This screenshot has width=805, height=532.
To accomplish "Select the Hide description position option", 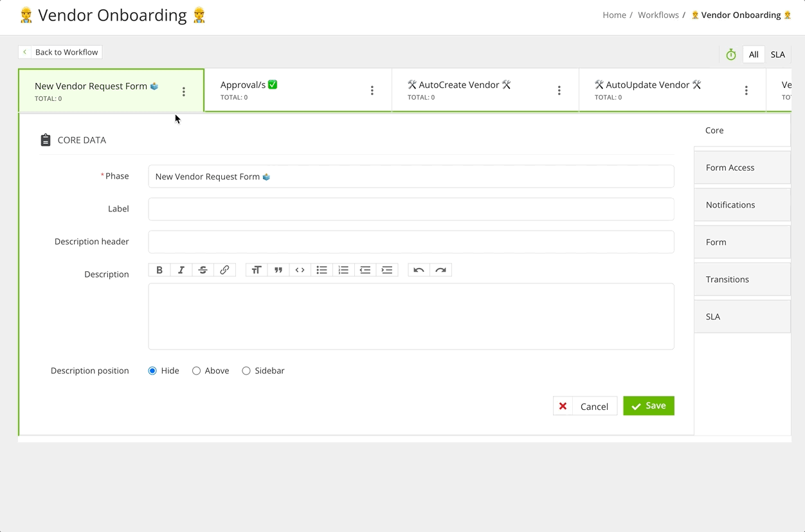I will click(x=152, y=371).
